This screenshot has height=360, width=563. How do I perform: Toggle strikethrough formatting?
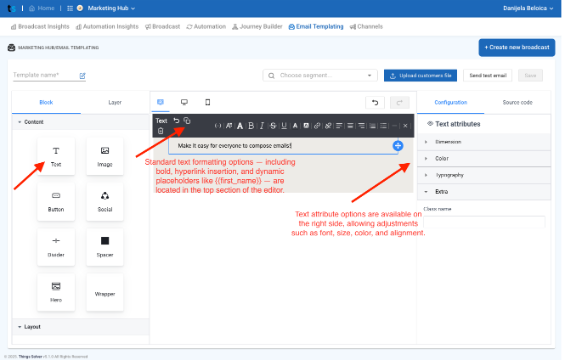click(x=273, y=126)
